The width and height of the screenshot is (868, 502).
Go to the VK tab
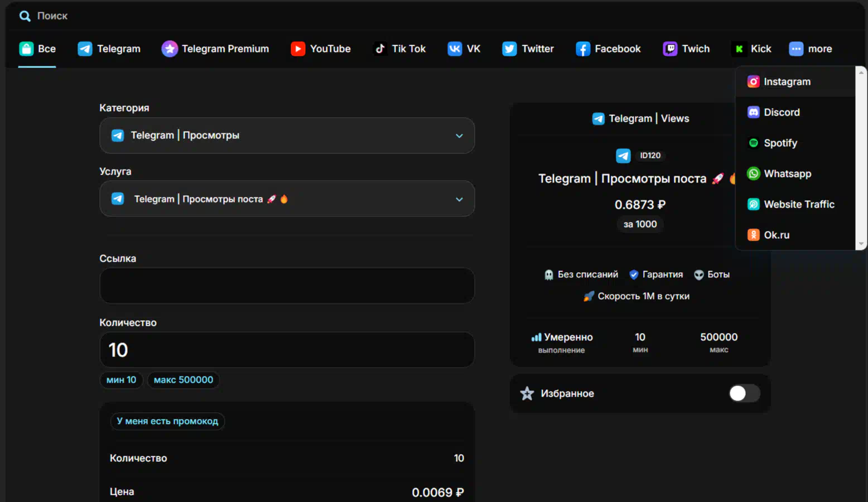[464, 49]
